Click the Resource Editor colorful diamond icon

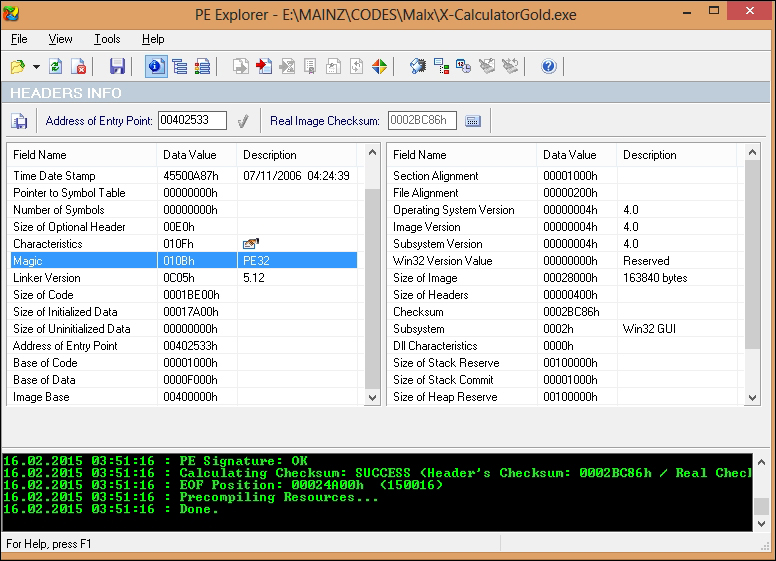pos(380,66)
